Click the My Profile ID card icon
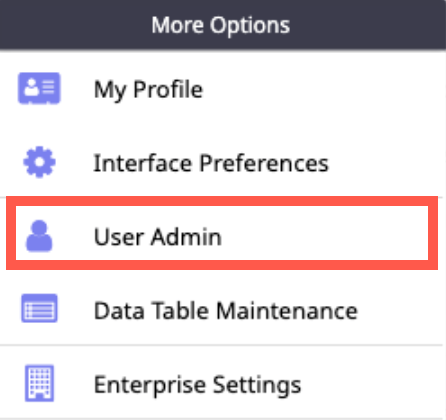Viewport: 446px width, 420px height. coord(39,88)
